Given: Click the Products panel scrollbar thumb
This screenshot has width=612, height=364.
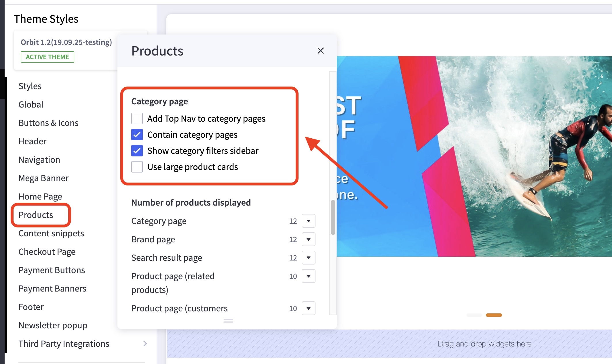Looking at the screenshot, I should click(333, 217).
